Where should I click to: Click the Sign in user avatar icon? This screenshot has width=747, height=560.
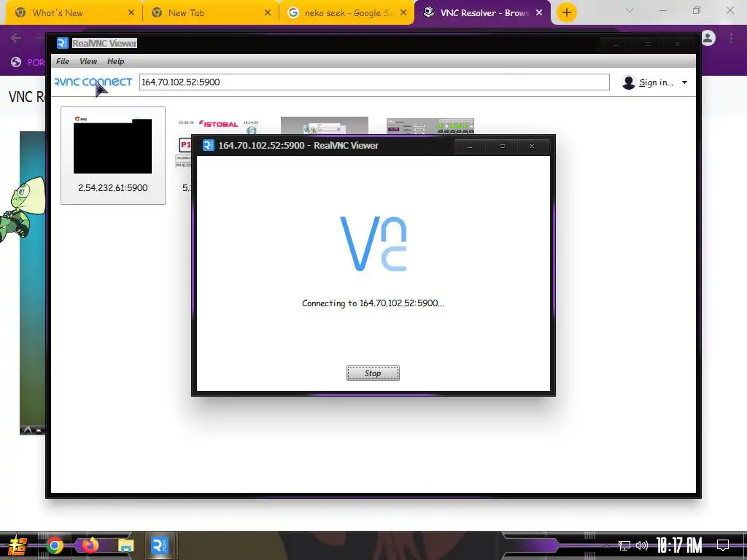click(x=628, y=82)
